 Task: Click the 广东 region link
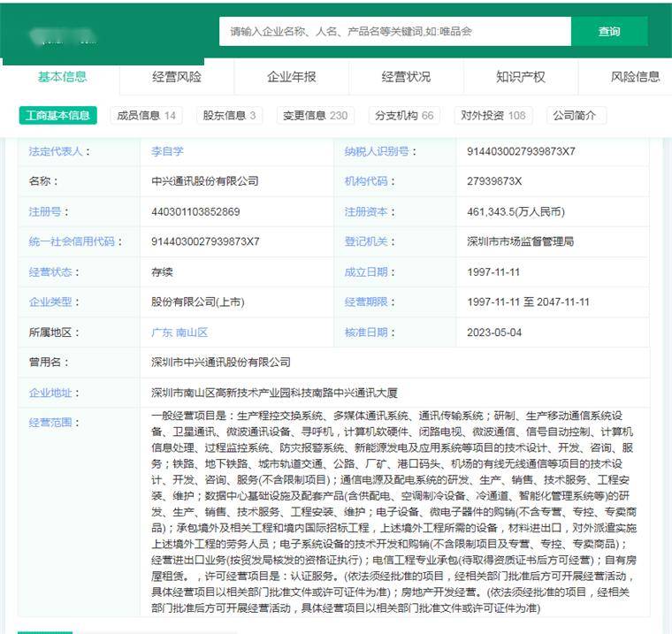[x=162, y=332]
